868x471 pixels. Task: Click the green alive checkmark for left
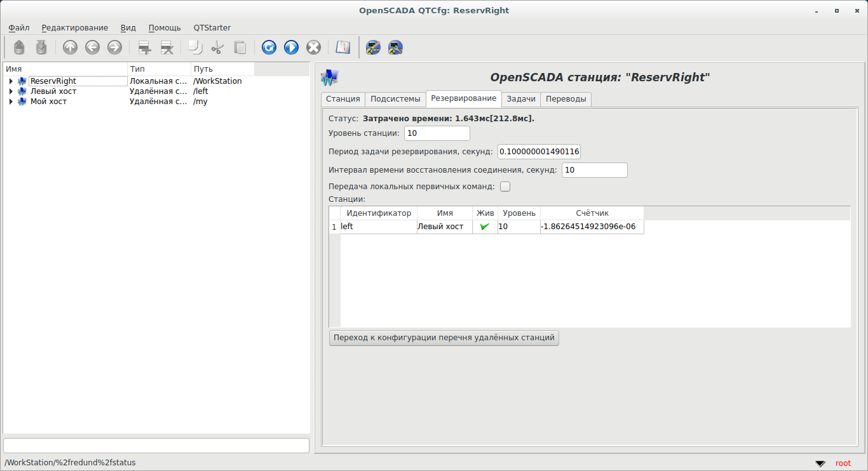pos(485,227)
